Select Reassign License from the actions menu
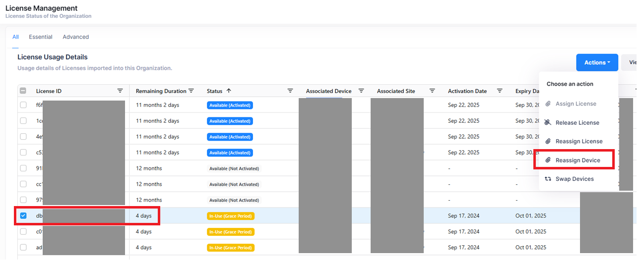This screenshot has height=265, width=644. pos(579,141)
